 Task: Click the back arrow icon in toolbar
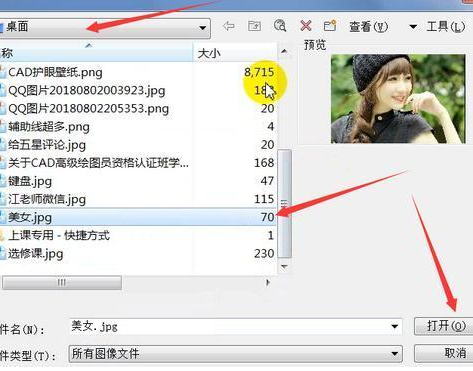pyautogui.click(x=229, y=26)
